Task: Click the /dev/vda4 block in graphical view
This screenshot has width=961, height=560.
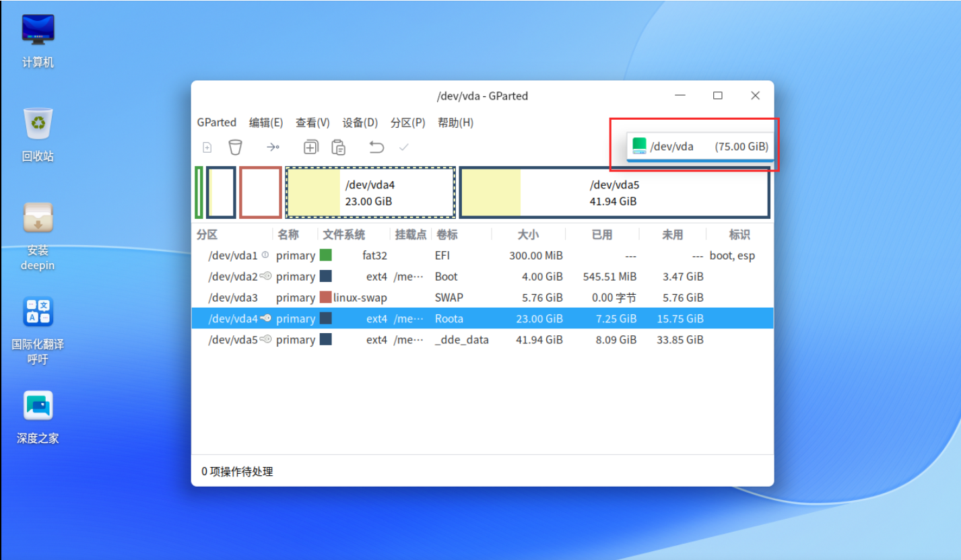Action: tap(370, 193)
